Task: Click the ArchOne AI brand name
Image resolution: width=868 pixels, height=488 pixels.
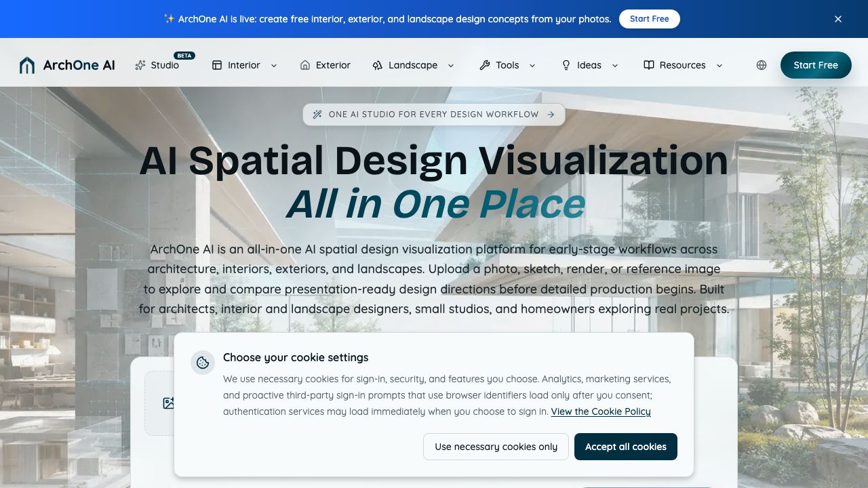Action: pos(79,65)
